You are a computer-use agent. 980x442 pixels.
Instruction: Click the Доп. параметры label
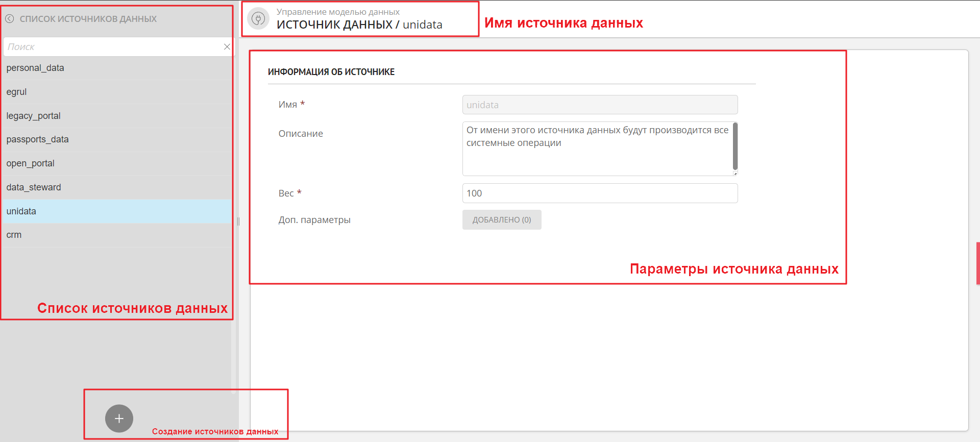point(314,220)
